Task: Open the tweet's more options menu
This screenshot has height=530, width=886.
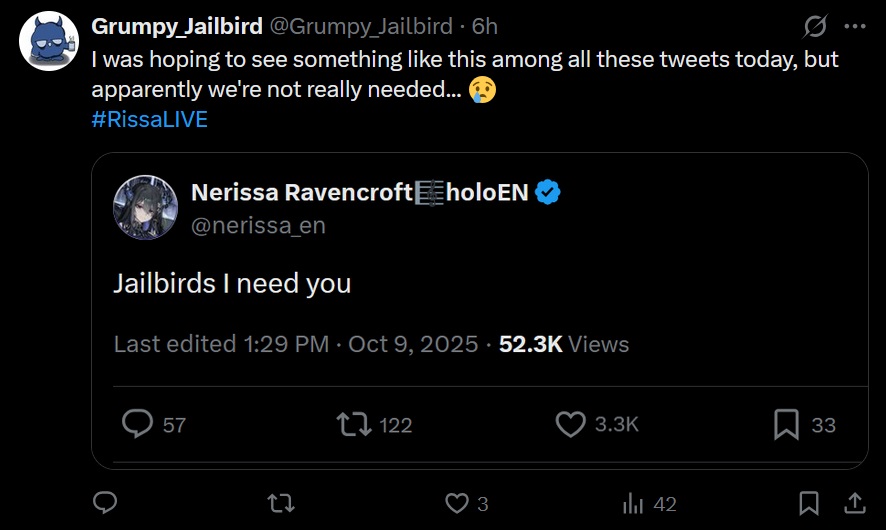Action: pos(854,25)
